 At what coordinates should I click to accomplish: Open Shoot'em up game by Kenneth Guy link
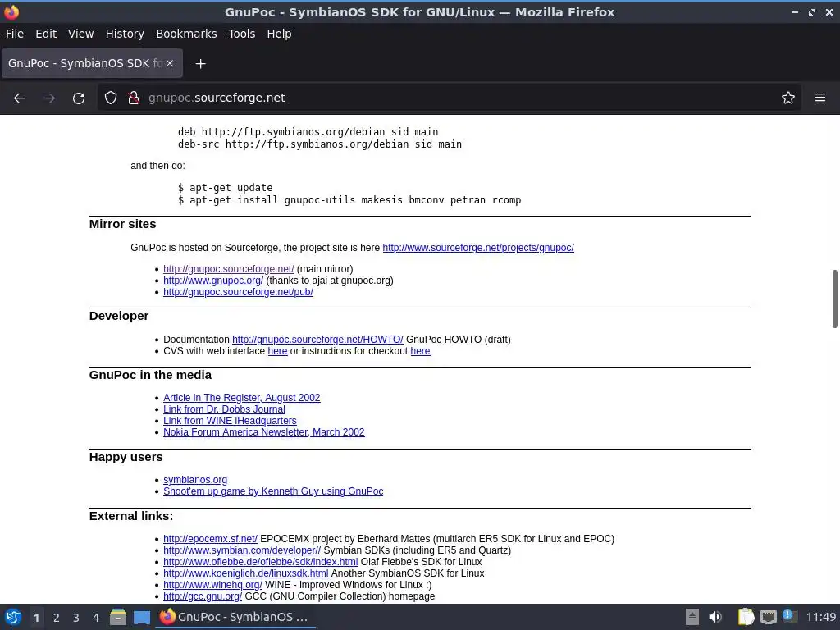273,491
